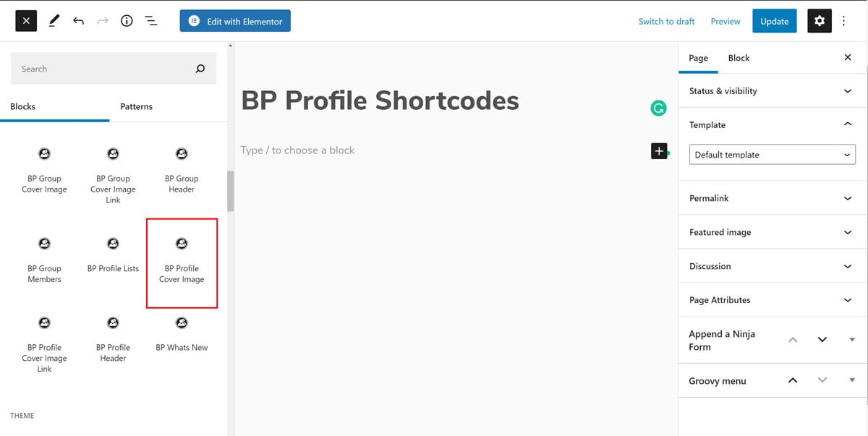Switch to the Block settings tab
The image size is (868, 436).
pyautogui.click(x=739, y=58)
